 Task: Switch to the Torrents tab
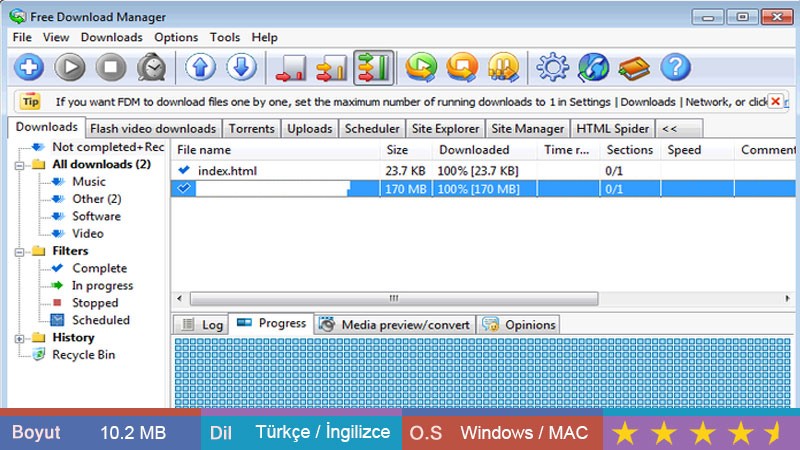[251, 129]
